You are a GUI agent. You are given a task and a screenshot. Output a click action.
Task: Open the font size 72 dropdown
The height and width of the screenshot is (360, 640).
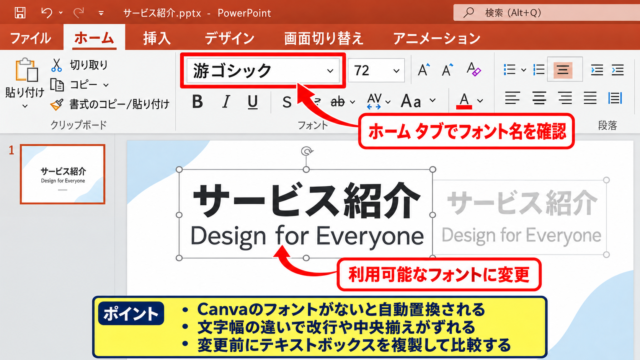(x=396, y=71)
